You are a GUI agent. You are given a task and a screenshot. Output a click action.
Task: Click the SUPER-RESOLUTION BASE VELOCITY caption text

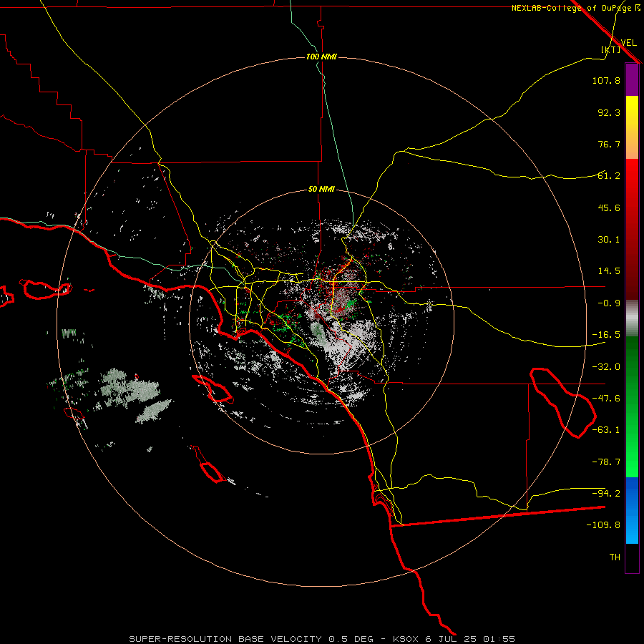pos(225,639)
